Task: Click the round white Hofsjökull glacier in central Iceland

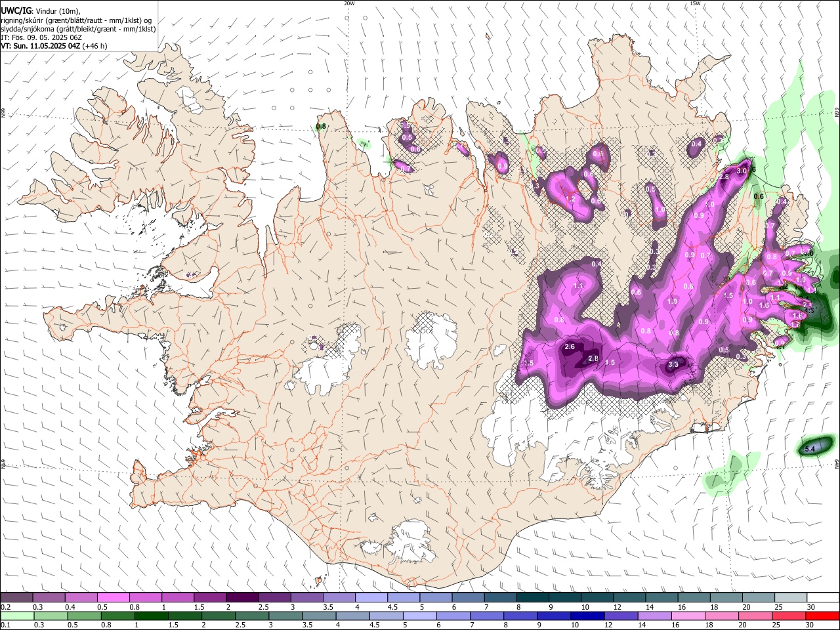Action: point(431,341)
